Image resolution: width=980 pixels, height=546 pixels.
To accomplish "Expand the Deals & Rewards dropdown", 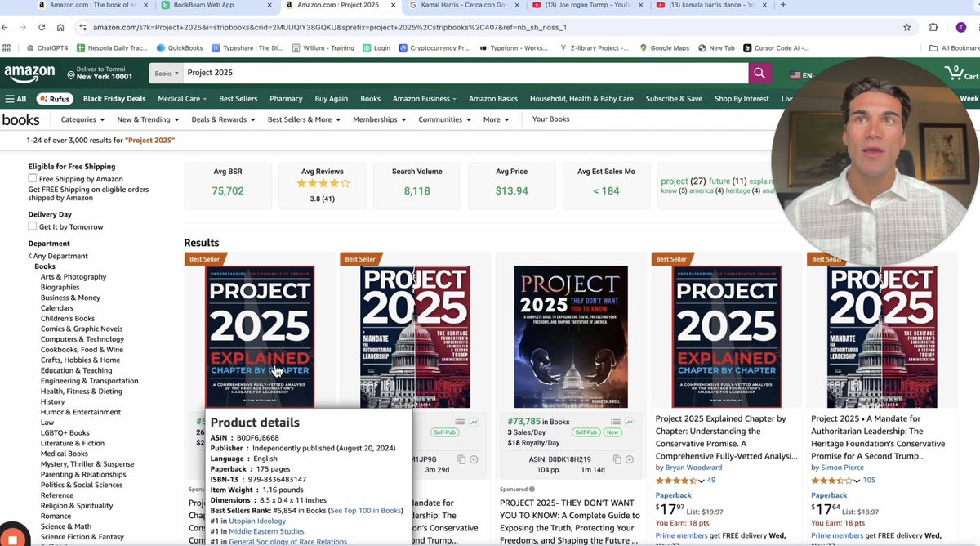I will point(223,119).
